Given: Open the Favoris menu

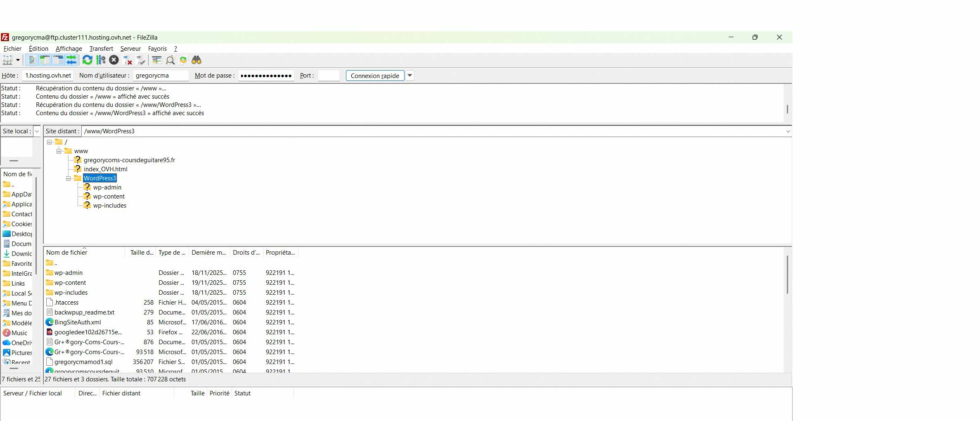Looking at the screenshot, I should tap(157, 49).
